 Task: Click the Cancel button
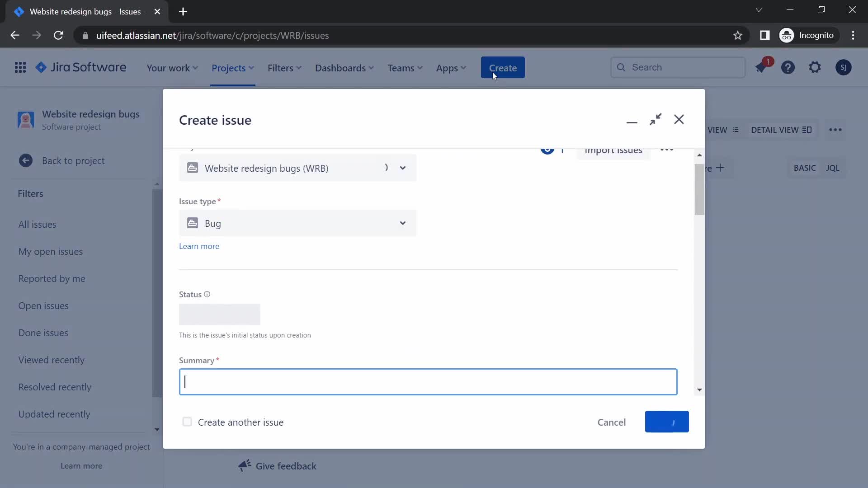coord(612,422)
